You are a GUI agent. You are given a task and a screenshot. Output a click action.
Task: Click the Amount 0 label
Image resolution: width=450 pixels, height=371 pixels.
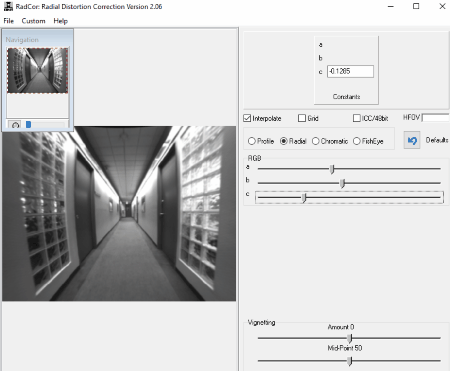coord(341,327)
